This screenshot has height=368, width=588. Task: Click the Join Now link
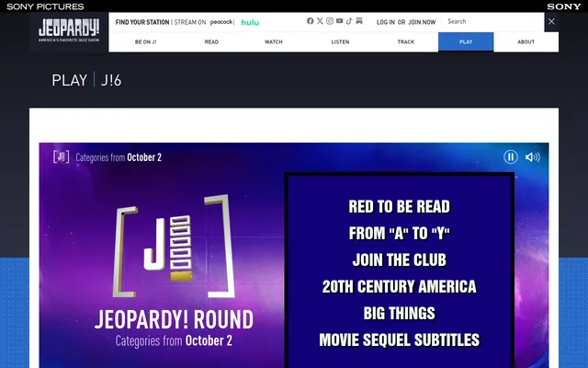422,22
